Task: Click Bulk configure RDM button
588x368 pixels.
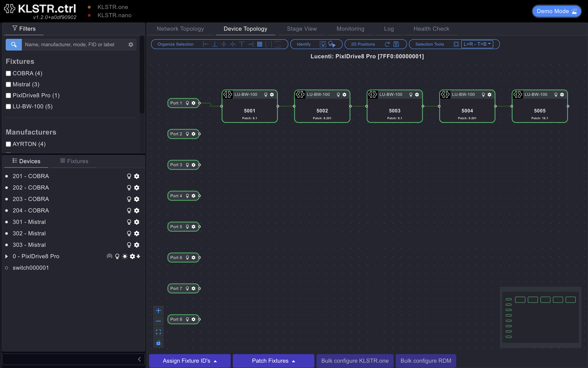Action: (426, 361)
